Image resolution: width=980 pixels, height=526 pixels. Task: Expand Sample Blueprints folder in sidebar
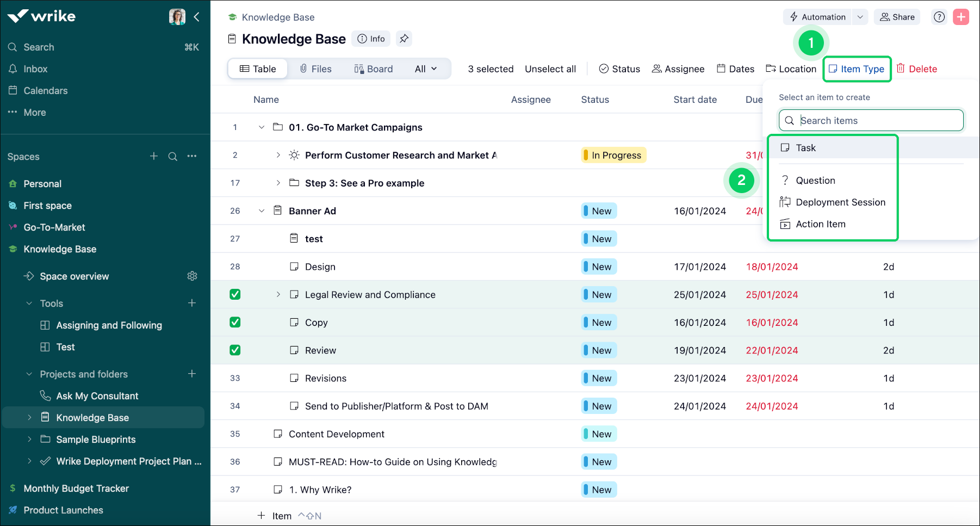click(29, 440)
